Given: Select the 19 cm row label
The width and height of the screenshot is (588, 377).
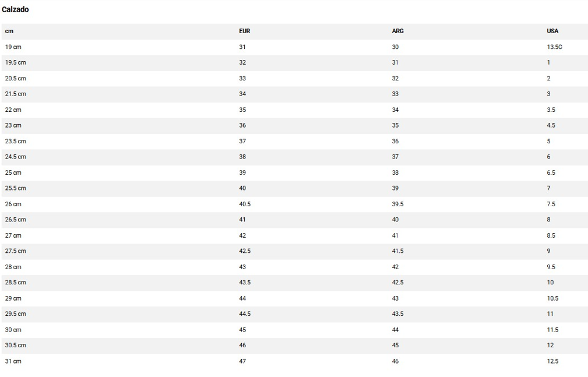Looking at the screenshot, I should 13,47.
